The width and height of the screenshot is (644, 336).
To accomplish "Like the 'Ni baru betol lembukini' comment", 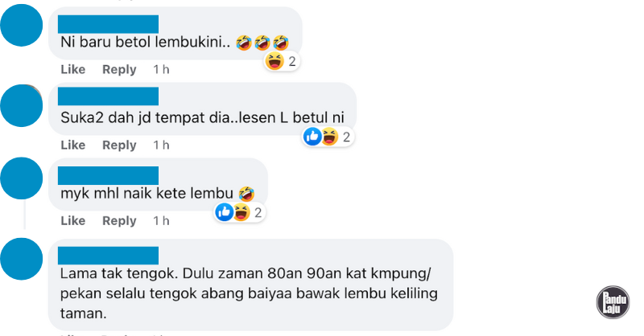I will (x=73, y=69).
